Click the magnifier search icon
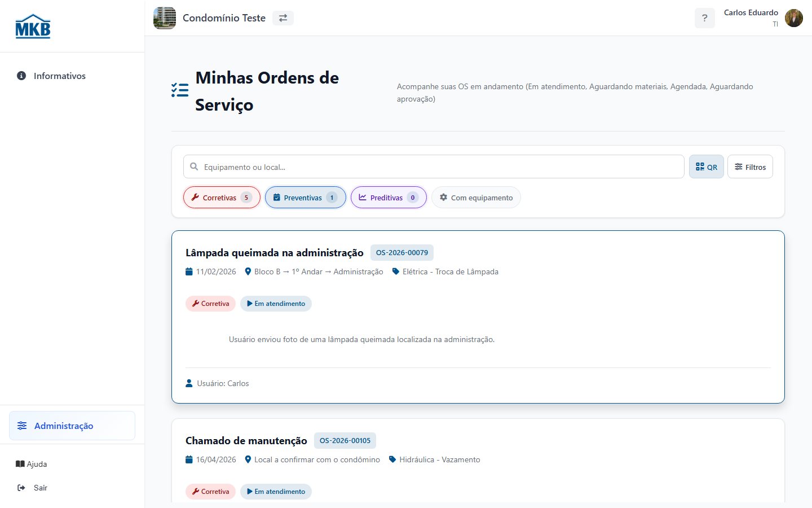Image resolution: width=812 pixels, height=508 pixels. click(194, 167)
